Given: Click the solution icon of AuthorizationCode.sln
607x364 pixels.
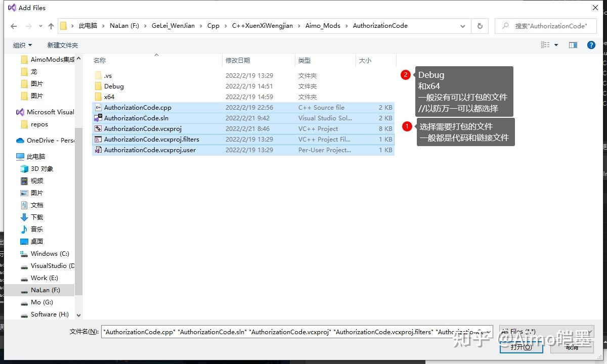Looking at the screenshot, I should coord(98,118).
